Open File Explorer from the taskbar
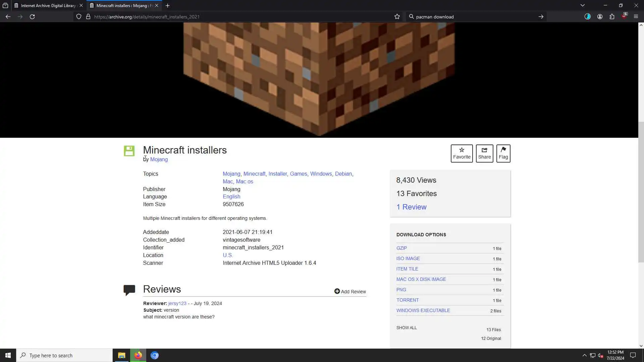 121,355
